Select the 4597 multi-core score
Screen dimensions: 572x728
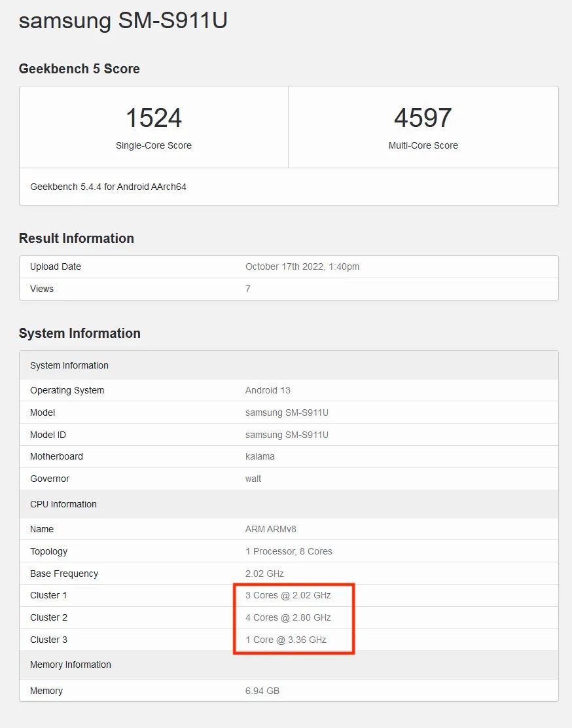click(423, 118)
